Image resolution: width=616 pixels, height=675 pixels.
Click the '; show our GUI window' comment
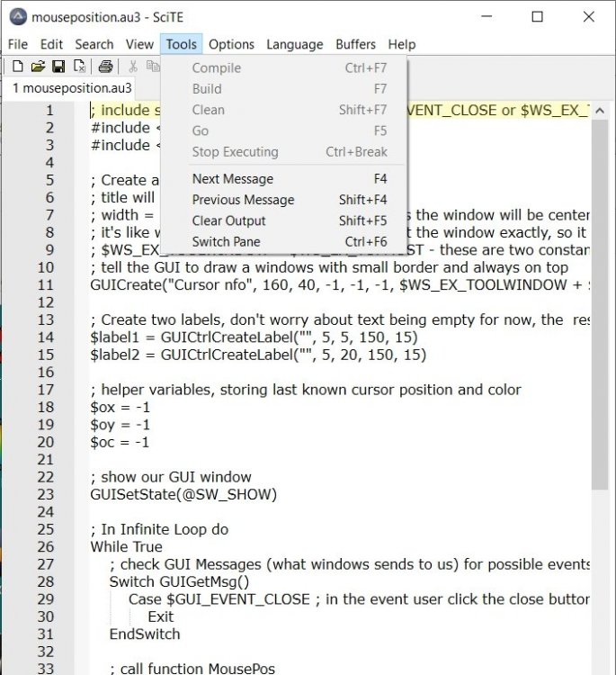(x=171, y=477)
